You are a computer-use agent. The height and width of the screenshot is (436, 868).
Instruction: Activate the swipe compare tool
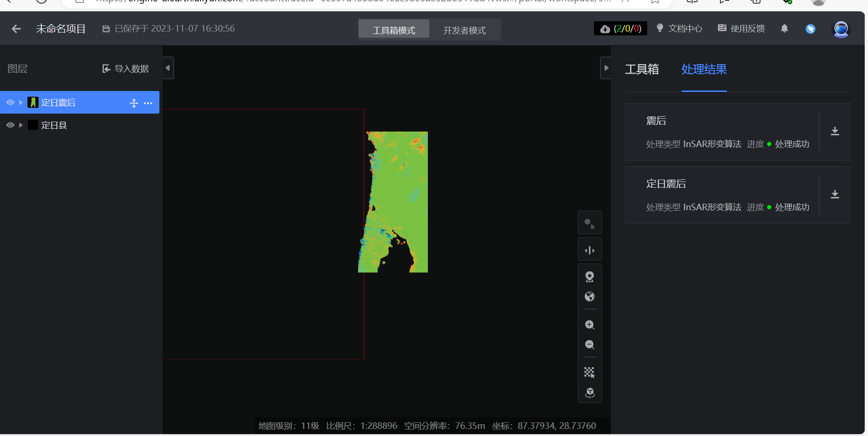pos(590,250)
